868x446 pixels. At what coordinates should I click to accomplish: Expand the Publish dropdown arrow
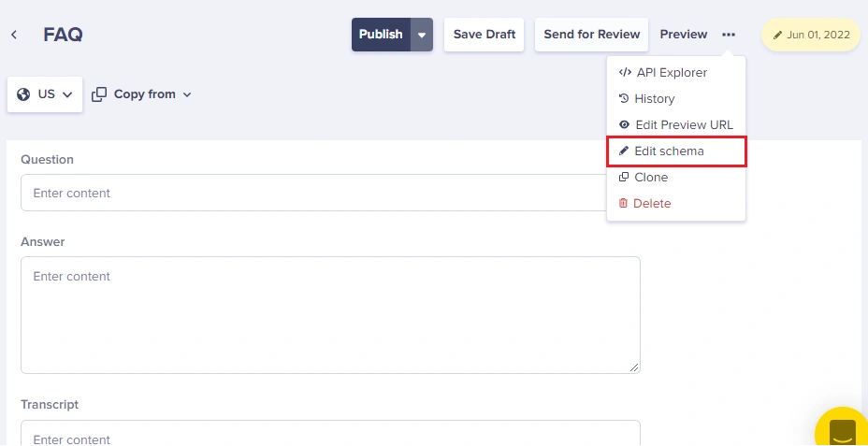click(422, 35)
